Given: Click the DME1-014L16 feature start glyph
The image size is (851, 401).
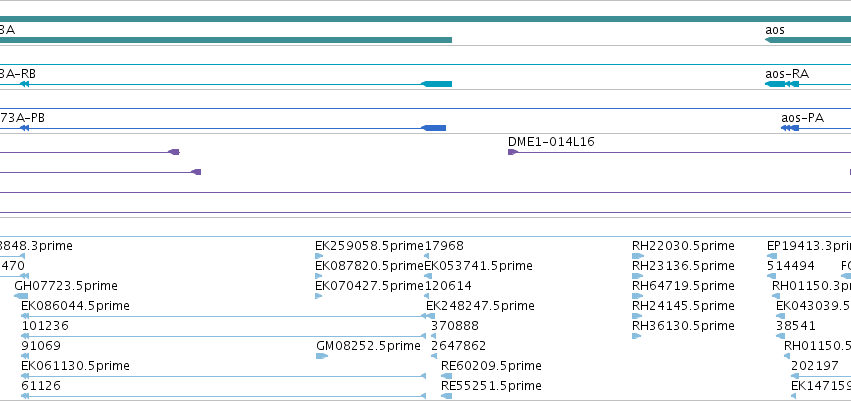Looking at the screenshot, I should 512,152.
